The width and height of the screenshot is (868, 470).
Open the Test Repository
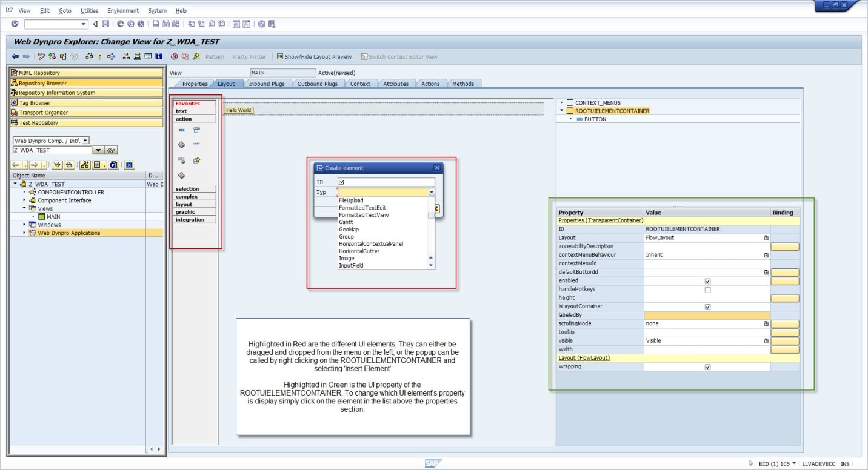pyautogui.click(x=87, y=122)
